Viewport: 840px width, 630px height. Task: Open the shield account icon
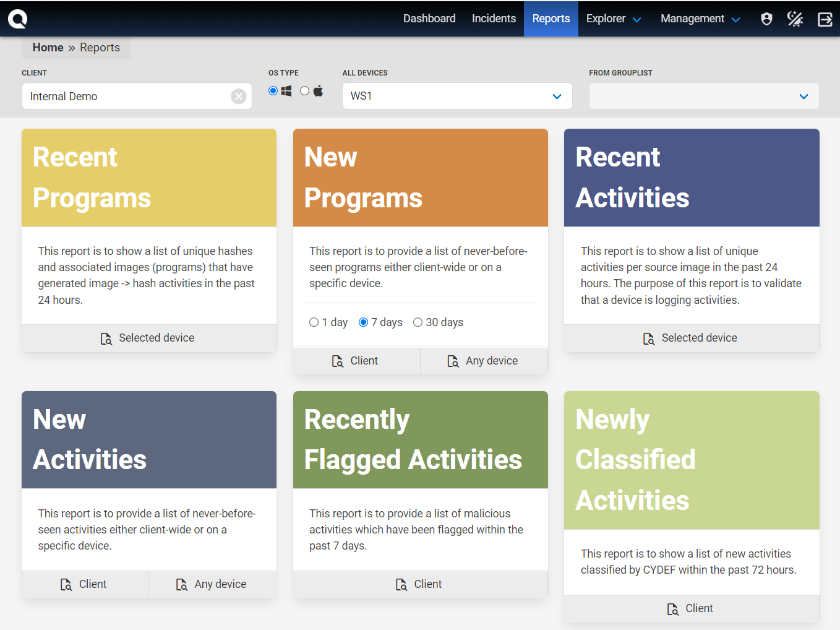tap(766, 19)
